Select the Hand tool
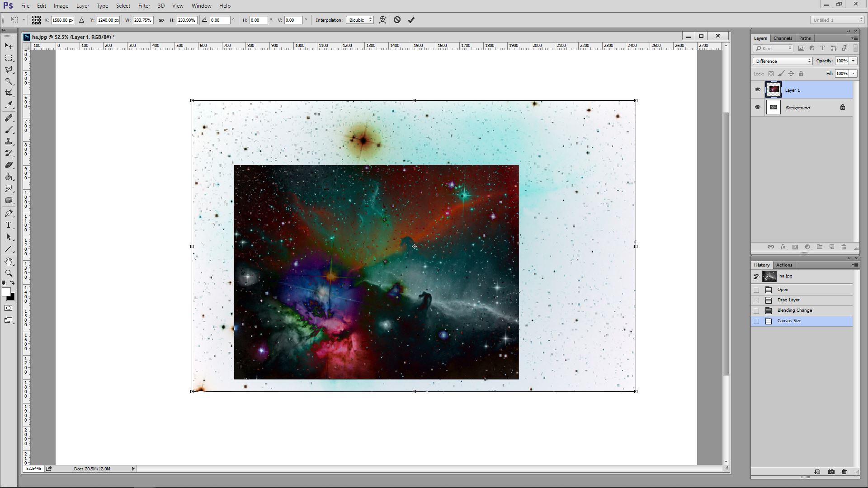868x488 pixels. pos(9,262)
